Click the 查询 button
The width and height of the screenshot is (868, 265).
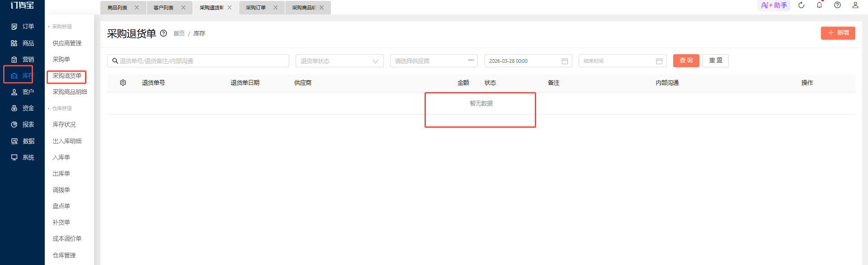tap(686, 60)
